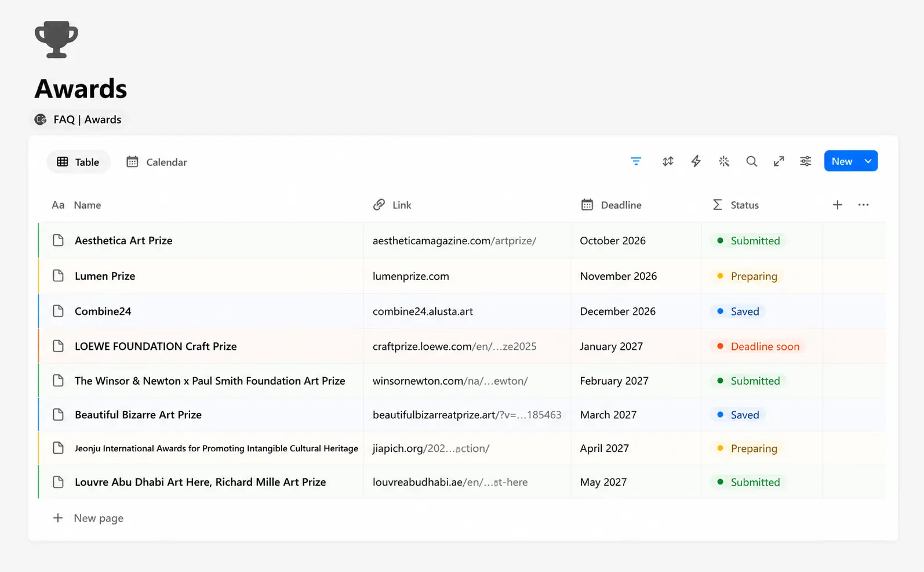Switch to the Table view tab

tap(78, 162)
